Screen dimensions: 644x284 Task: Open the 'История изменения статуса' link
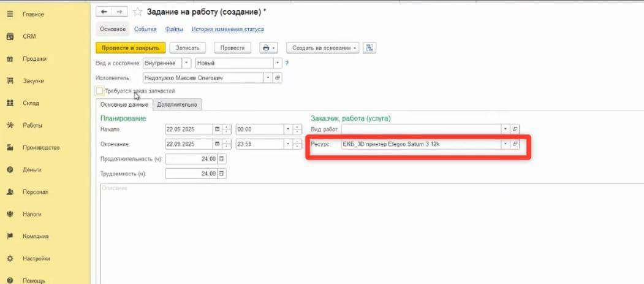(227, 29)
